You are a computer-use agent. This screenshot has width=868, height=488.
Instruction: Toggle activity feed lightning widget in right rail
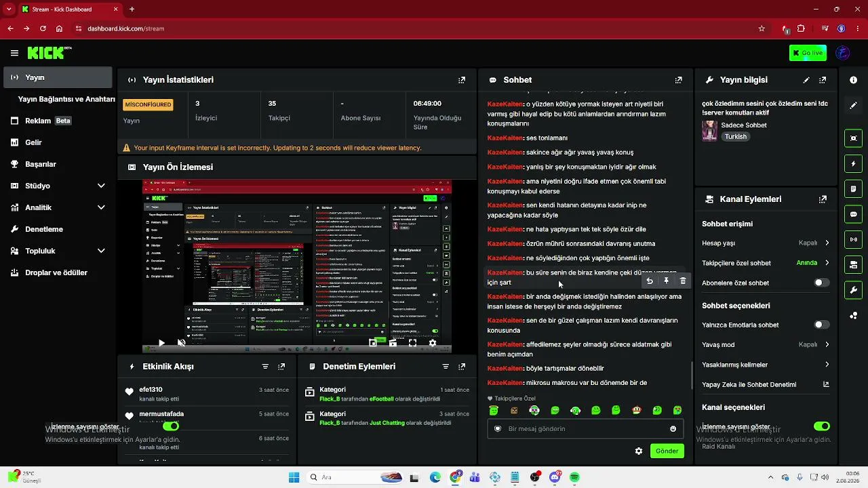coord(853,163)
